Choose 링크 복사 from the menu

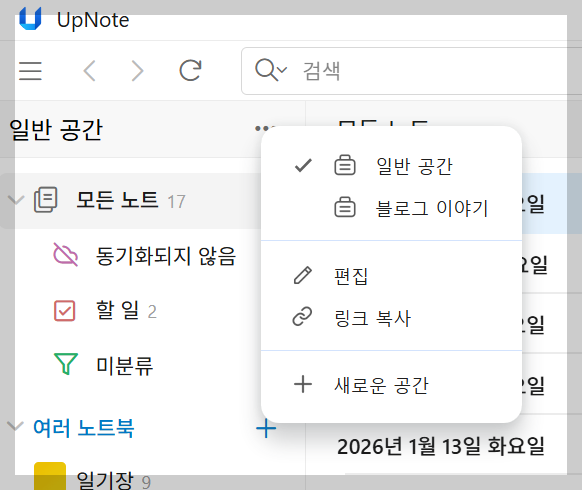pyautogui.click(x=392, y=318)
